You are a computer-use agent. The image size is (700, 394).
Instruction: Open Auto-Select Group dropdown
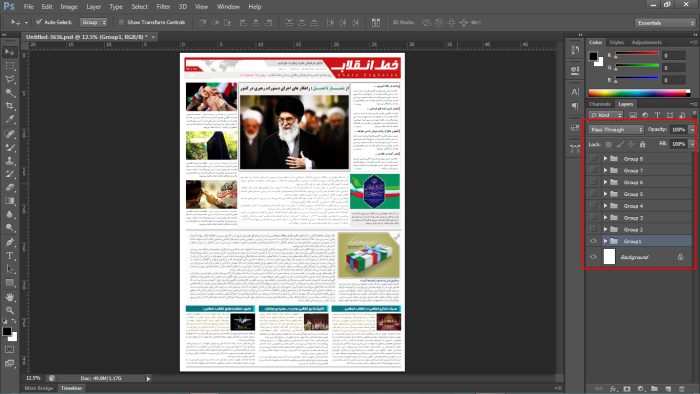coord(94,22)
